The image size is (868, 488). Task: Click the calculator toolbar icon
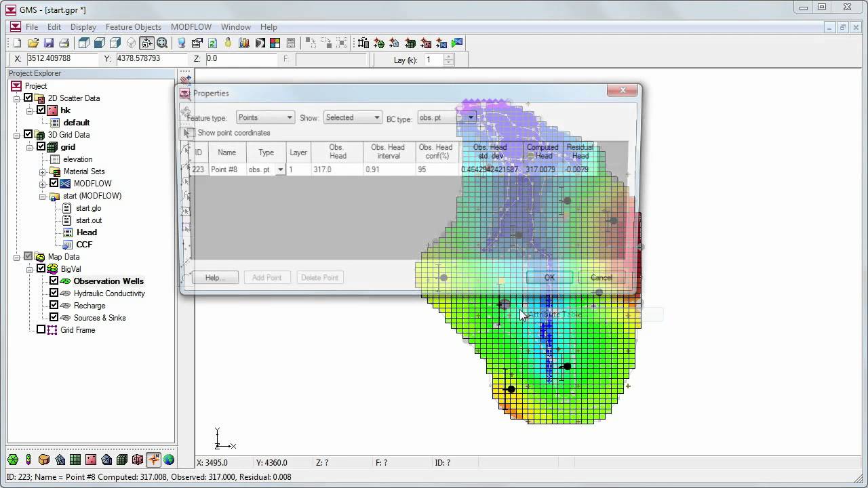pyautogui.click(x=291, y=43)
